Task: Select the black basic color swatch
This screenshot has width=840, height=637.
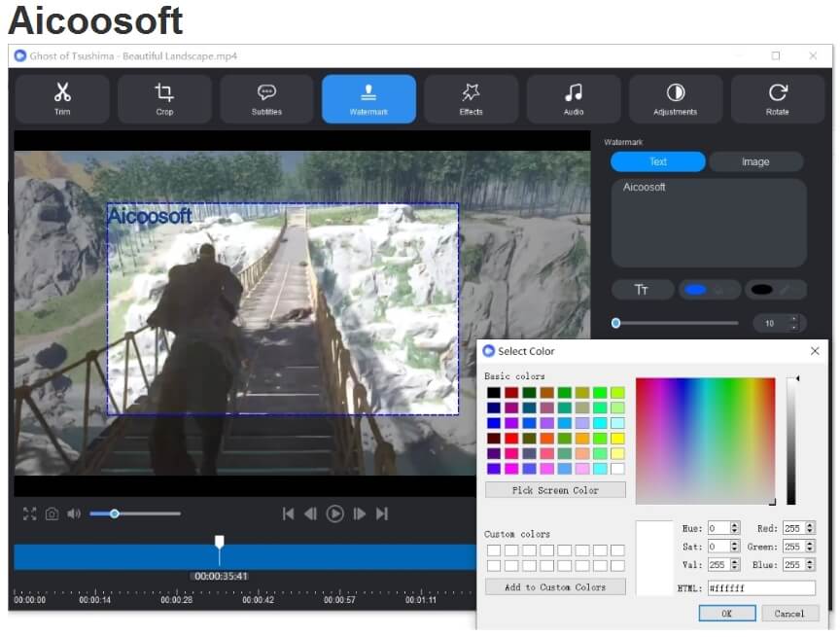Action: click(494, 393)
